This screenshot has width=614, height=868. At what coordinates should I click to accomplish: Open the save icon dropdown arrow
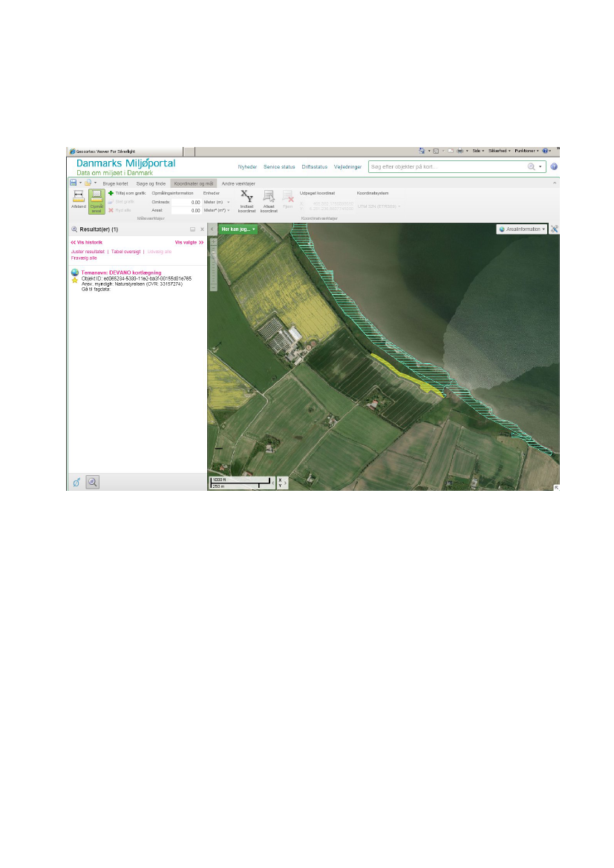coord(80,182)
